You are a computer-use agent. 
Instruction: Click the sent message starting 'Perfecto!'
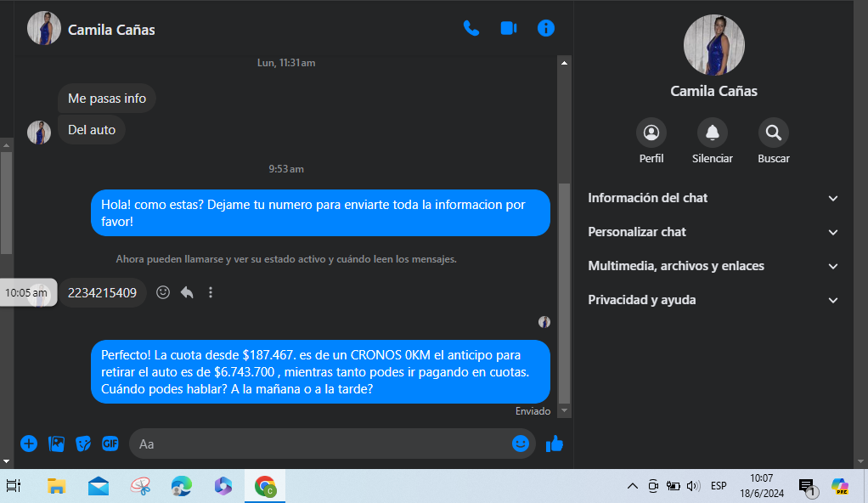(320, 371)
